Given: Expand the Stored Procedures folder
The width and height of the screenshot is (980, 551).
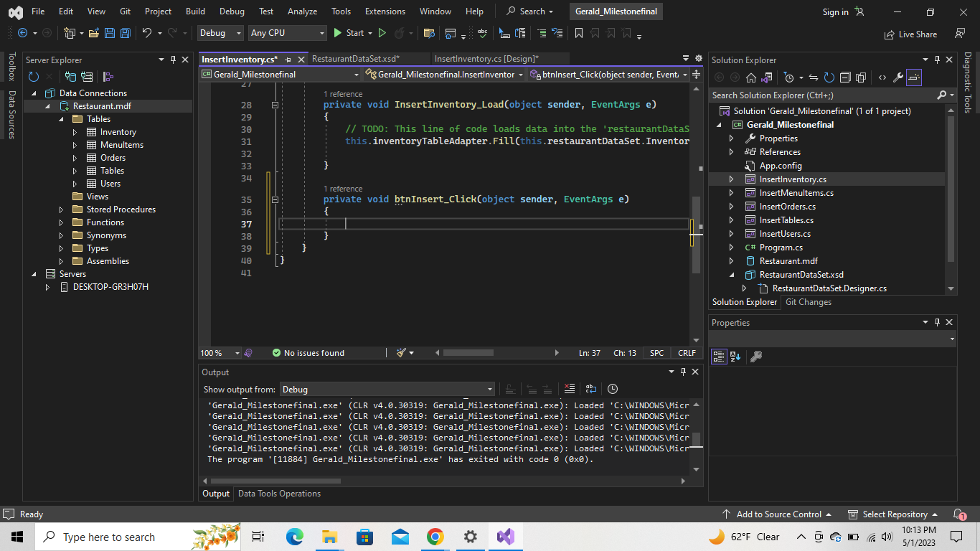Looking at the screenshot, I should click(x=60, y=209).
